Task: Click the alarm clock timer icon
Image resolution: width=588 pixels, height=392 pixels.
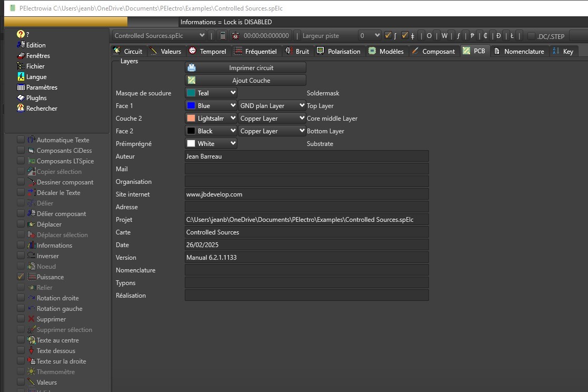Action: (235, 36)
